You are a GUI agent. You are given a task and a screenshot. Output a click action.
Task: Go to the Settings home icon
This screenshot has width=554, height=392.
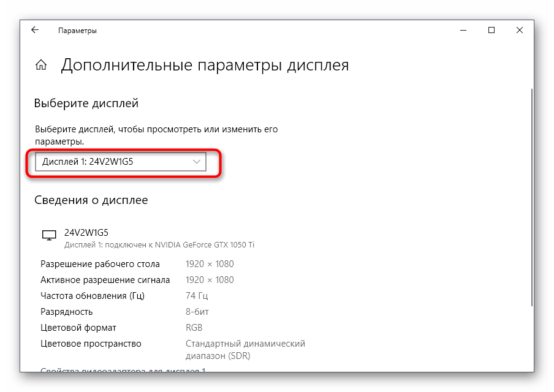pos(41,66)
